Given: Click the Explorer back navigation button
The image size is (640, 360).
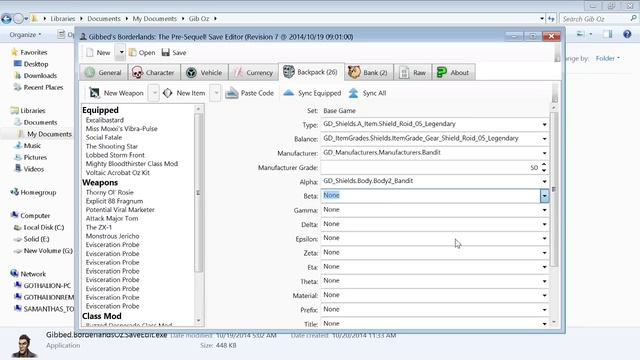Looking at the screenshot, I should pyautogui.click(x=6, y=18).
